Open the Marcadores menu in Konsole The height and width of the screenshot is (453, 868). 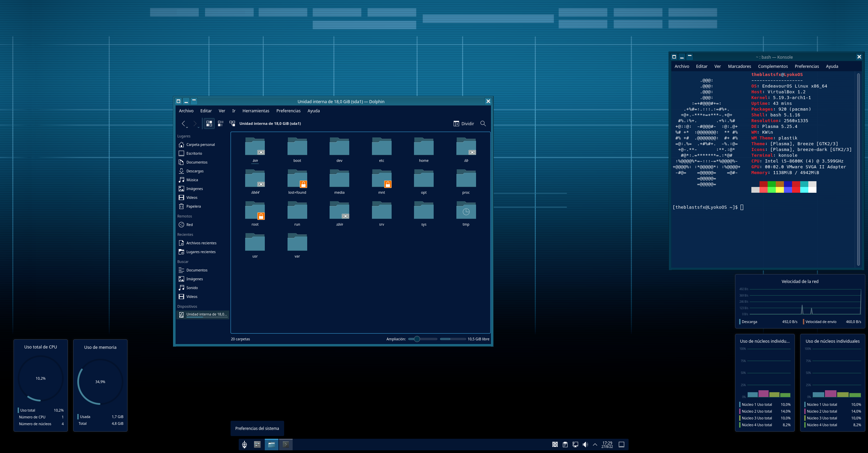coord(739,66)
